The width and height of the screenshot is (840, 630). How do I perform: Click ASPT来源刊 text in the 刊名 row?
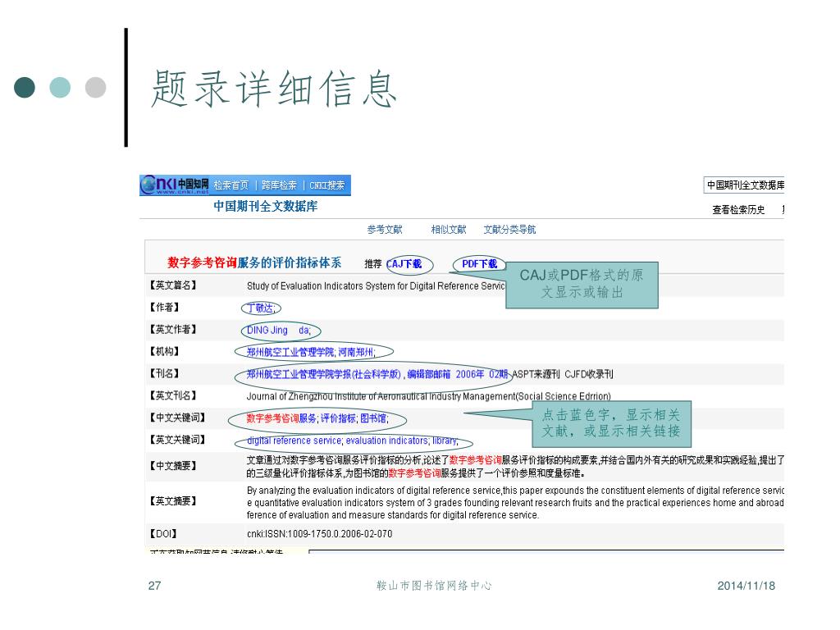(536, 374)
